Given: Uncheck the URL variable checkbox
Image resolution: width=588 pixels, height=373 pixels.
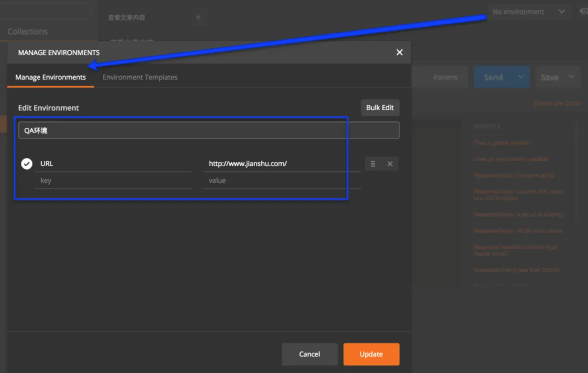Looking at the screenshot, I should click(x=26, y=164).
